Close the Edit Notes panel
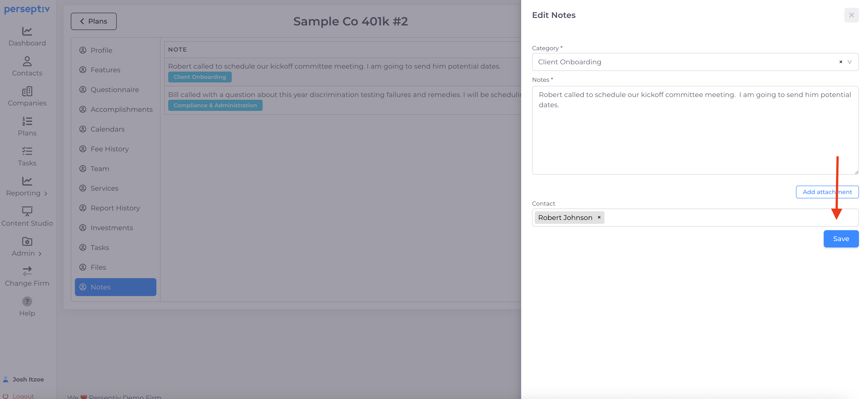This screenshot has height=399, width=868. point(851,15)
